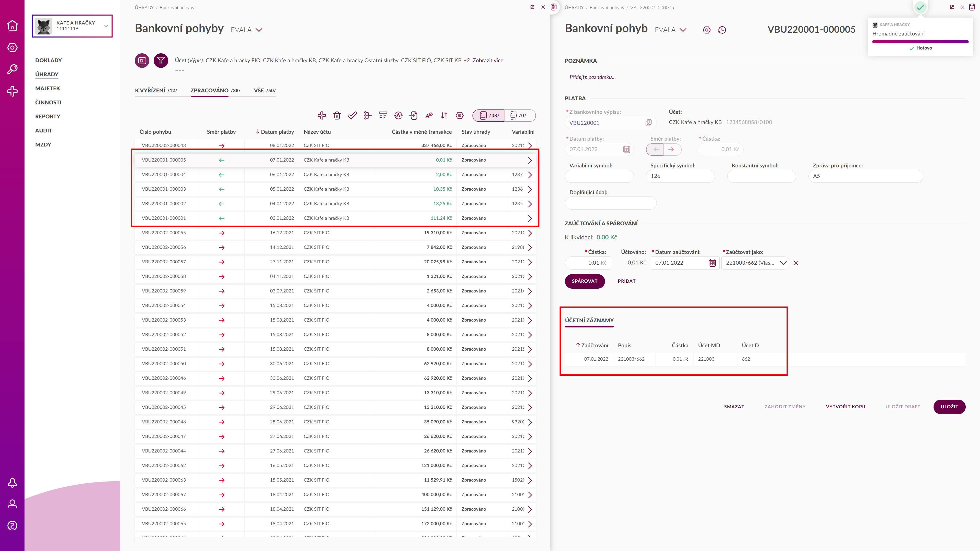This screenshot has width=980, height=551.
Task: Click the up-down arrows sort icon
Action: point(444,115)
